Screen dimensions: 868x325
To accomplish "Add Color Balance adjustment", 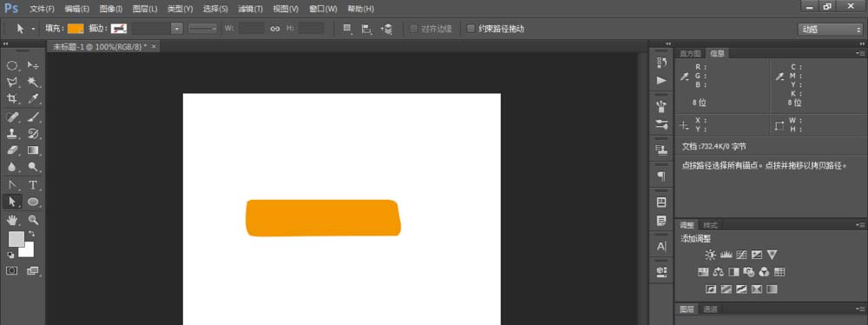I will tap(719, 272).
